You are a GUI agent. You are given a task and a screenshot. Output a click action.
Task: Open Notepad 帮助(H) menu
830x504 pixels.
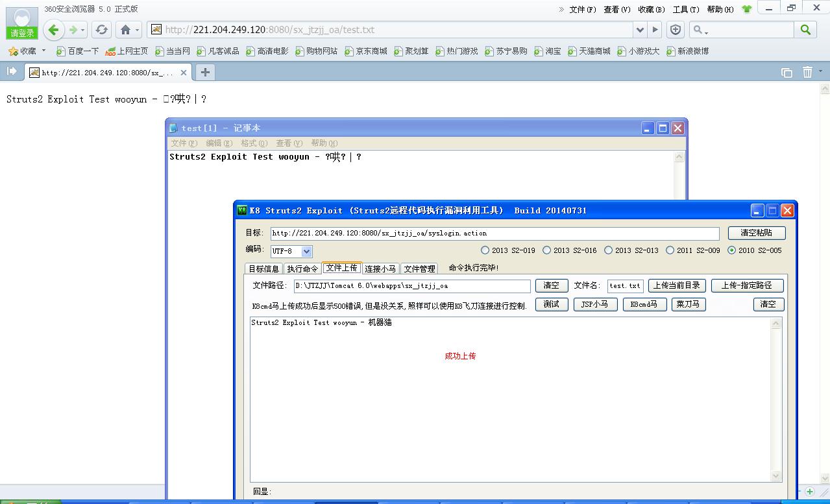[324, 143]
